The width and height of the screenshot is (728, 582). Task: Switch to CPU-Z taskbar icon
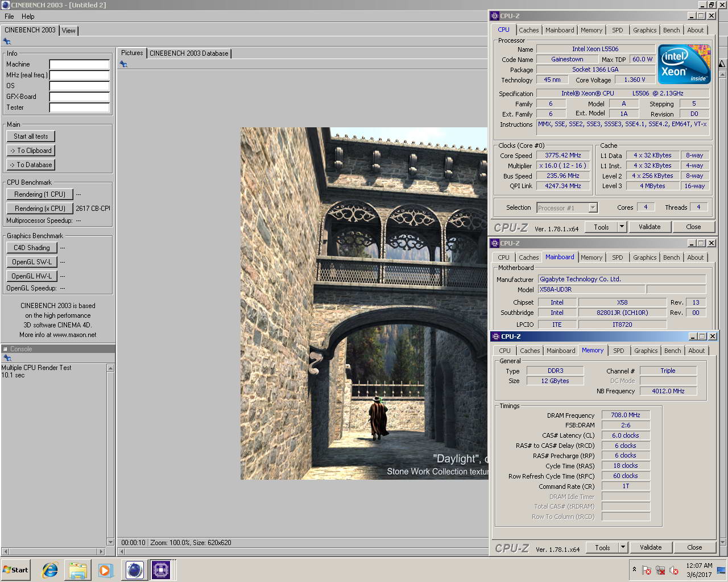click(160, 570)
